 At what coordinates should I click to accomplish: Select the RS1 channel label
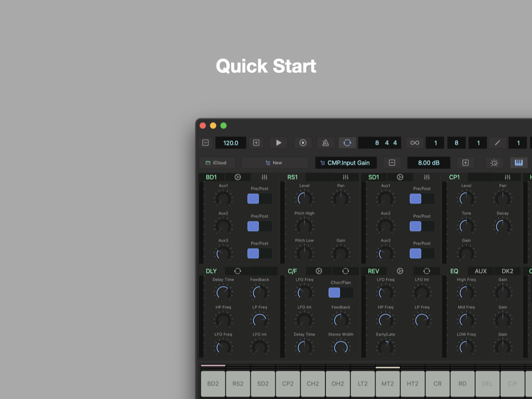point(292,177)
